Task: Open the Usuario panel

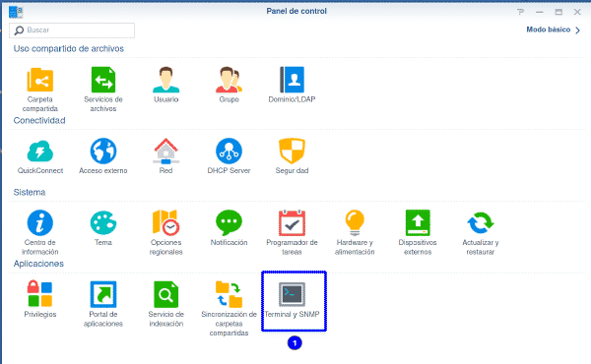Action: pyautogui.click(x=165, y=85)
